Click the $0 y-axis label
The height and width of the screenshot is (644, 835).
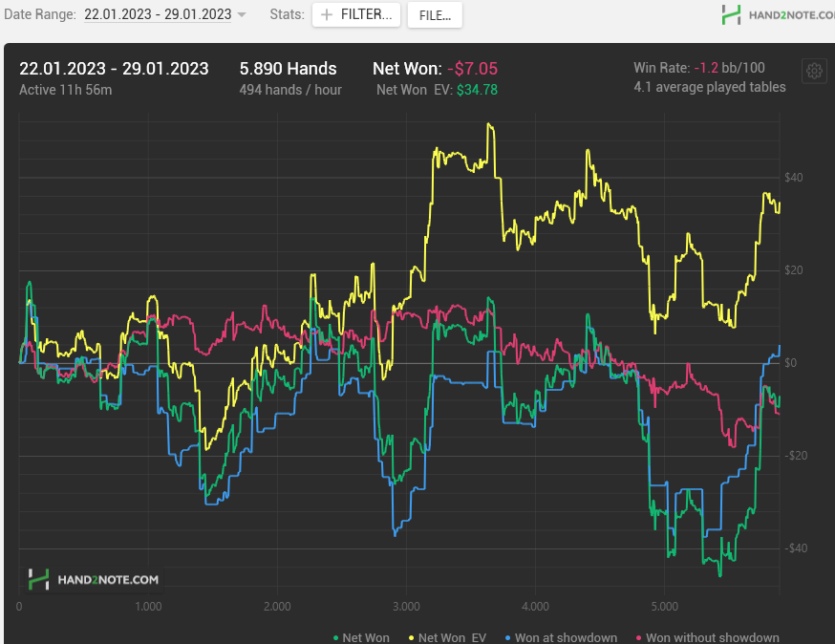791,363
